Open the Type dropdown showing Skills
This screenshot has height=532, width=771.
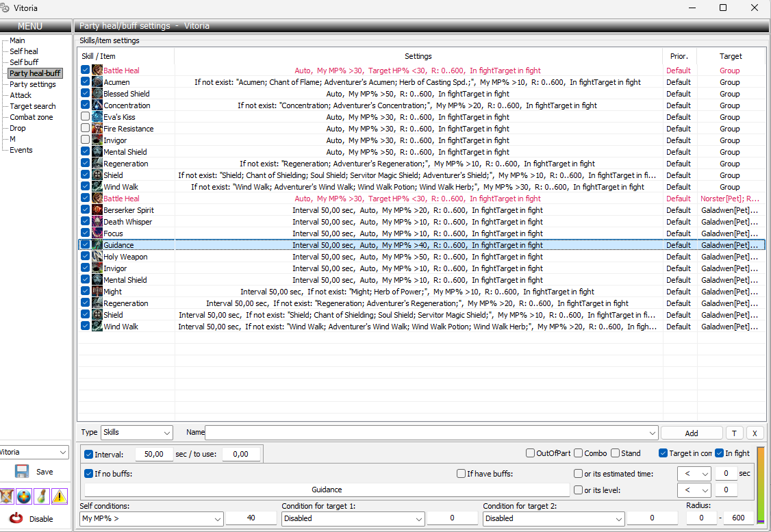137,433
